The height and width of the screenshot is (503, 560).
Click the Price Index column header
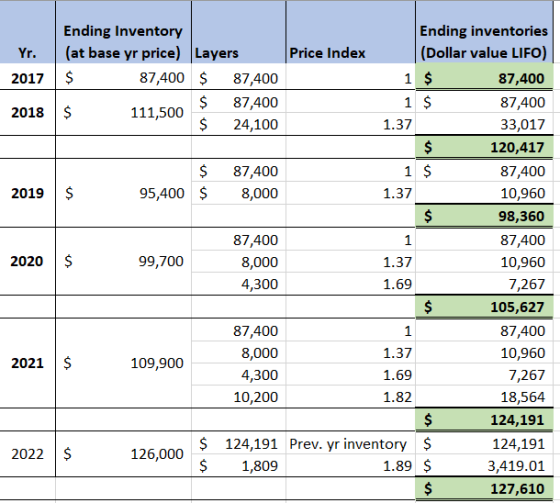351,32
